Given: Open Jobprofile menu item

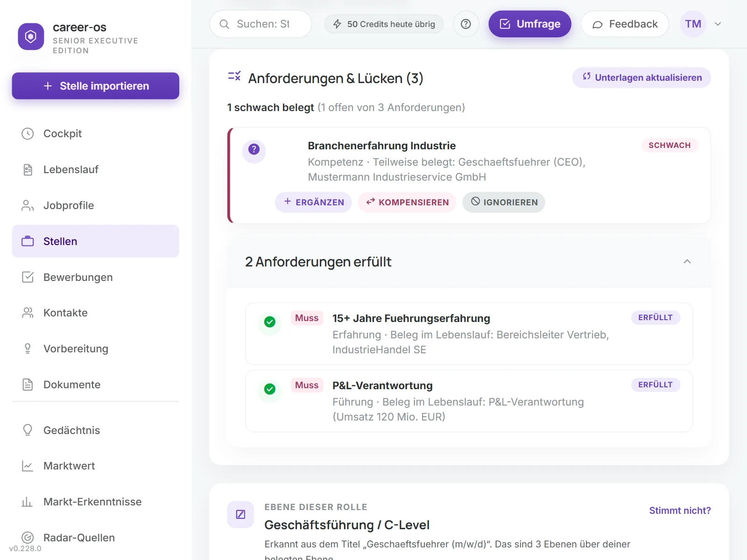Looking at the screenshot, I should coord(96,205).
